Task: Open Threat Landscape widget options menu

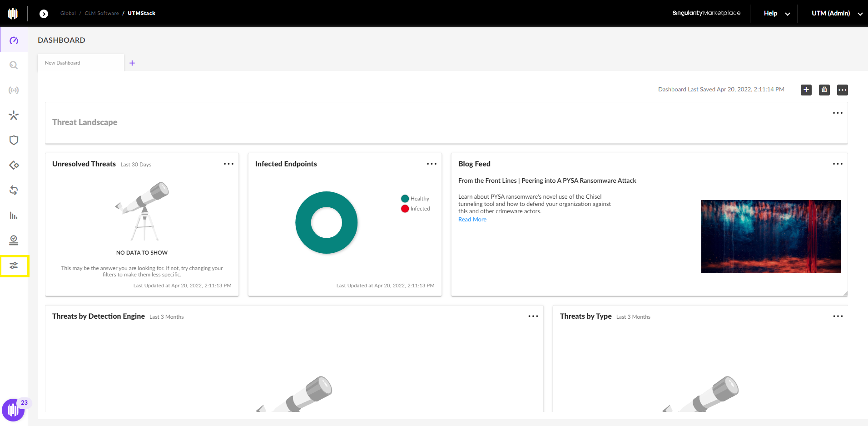Action: coord(838,113)
